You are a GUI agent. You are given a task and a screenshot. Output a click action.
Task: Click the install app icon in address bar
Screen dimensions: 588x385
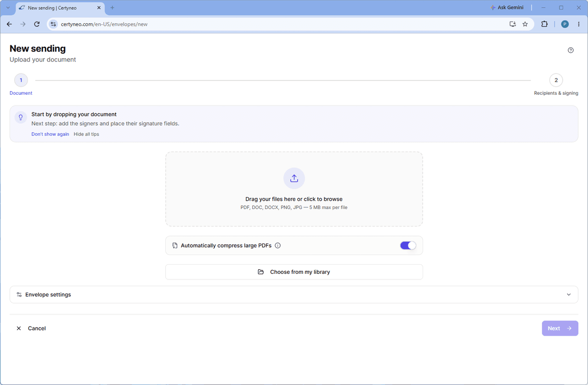[x=513, y=24]
